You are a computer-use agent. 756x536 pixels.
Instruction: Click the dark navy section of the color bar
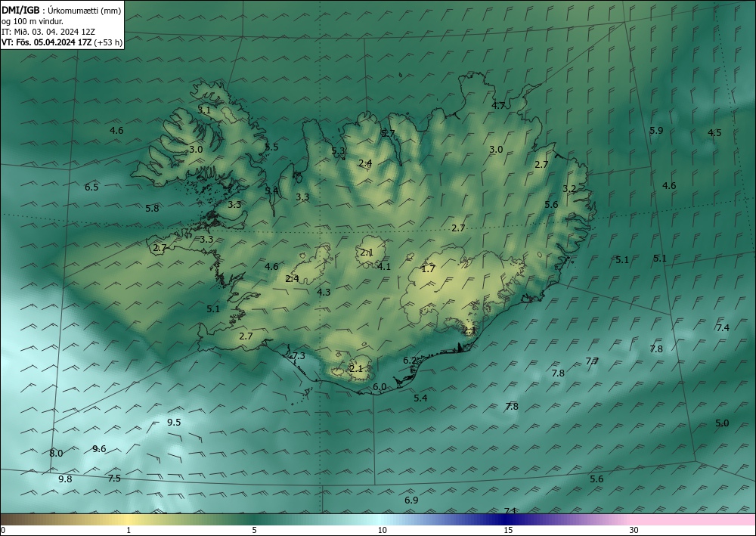pos(503,519)
